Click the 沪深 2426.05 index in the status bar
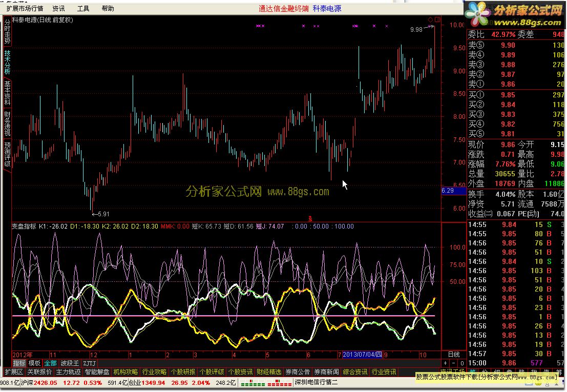Screen dimensions: 567x392 click(39, 383)
